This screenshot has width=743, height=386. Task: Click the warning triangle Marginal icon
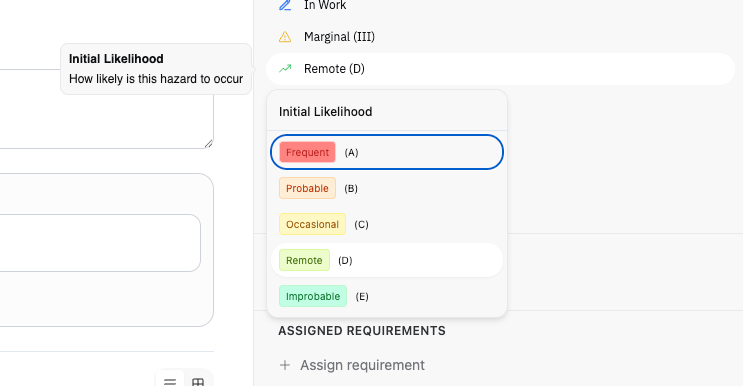(285, 36)
